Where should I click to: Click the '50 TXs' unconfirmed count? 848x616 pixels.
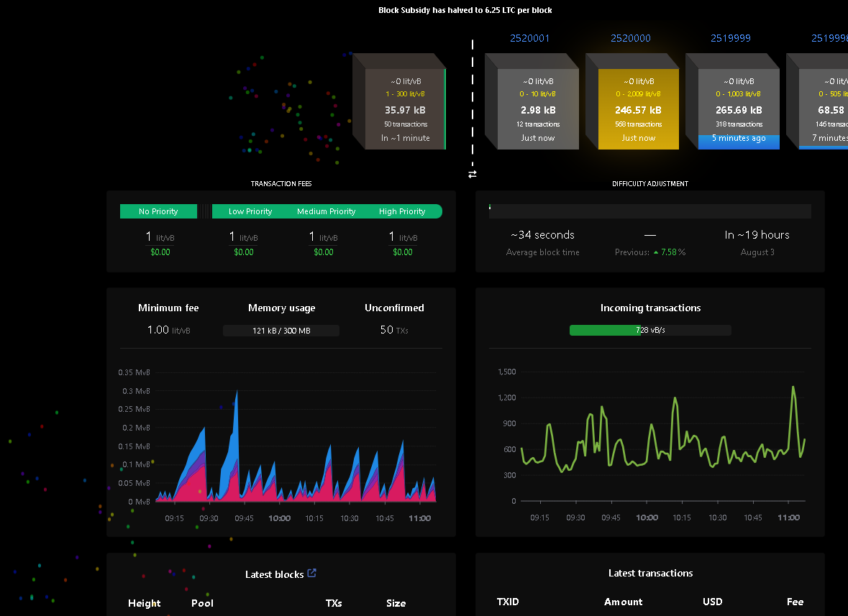pos(393,330)
